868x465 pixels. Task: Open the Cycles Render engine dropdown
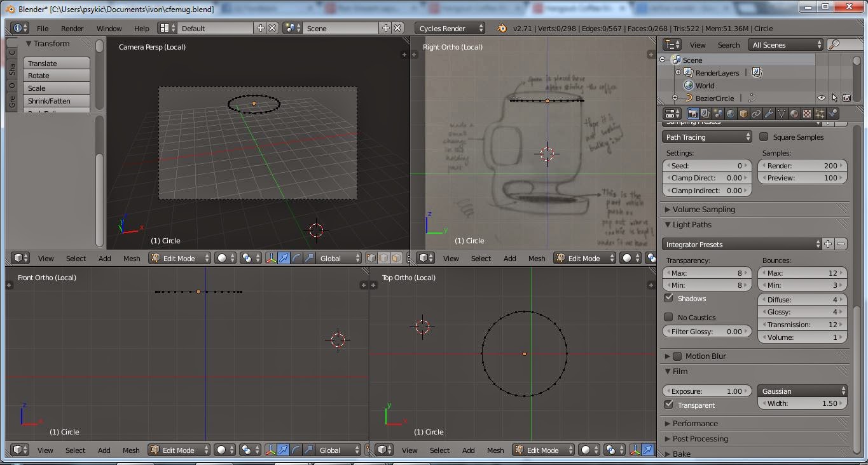pyautogui.click(x=450, y=28)
